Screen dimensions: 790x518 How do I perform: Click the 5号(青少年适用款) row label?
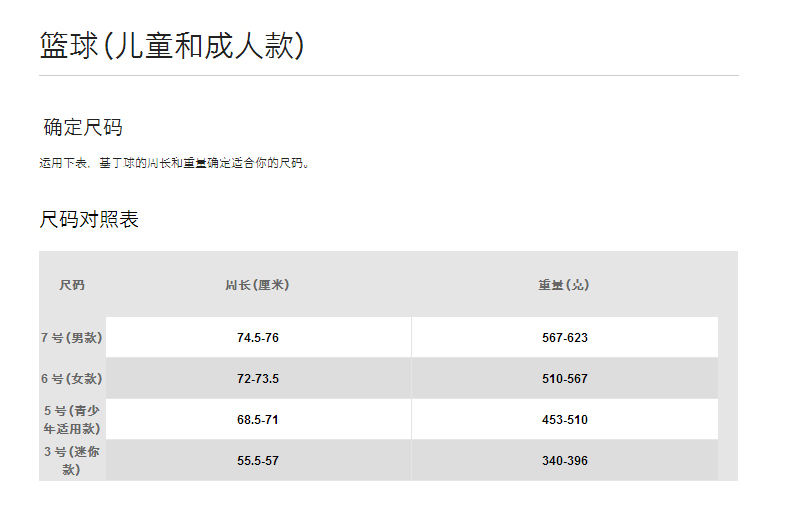coord(72,420)
